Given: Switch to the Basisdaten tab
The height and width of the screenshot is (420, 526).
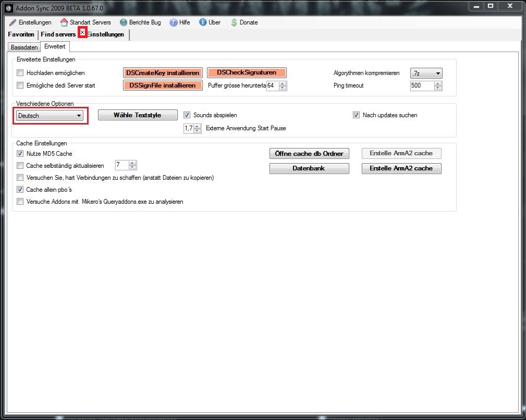Looking at the screenshot, I should click(x=25, y=47).
